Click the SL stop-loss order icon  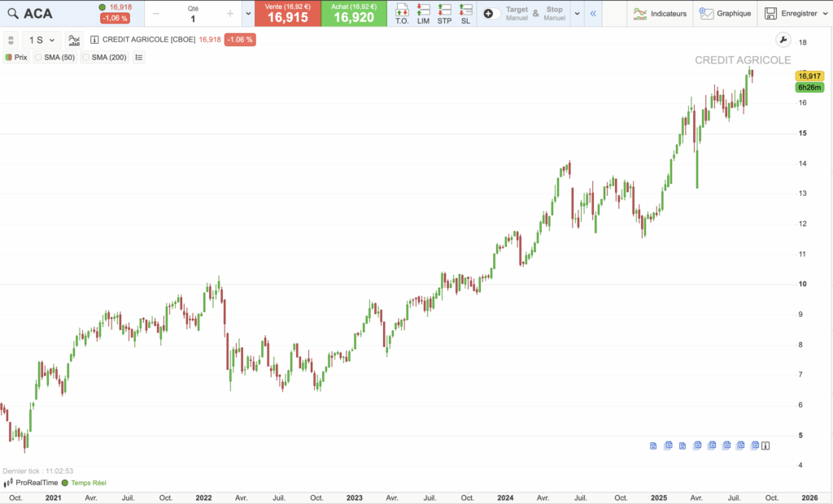click(464, 13)
